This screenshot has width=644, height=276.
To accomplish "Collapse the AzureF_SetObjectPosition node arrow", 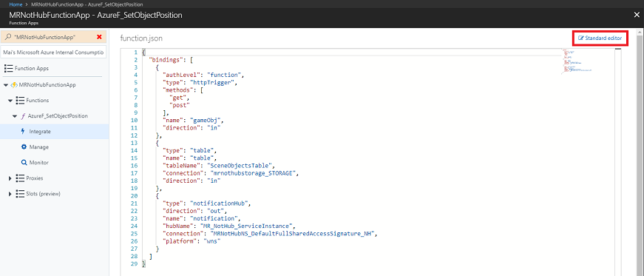I will (x=15, y=116).
